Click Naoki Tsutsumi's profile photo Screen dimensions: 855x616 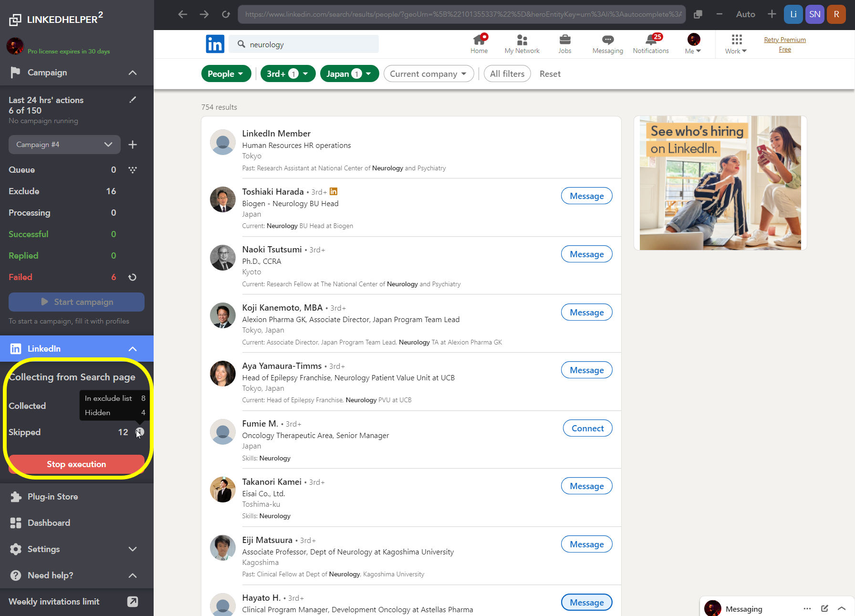pos(223,258)
